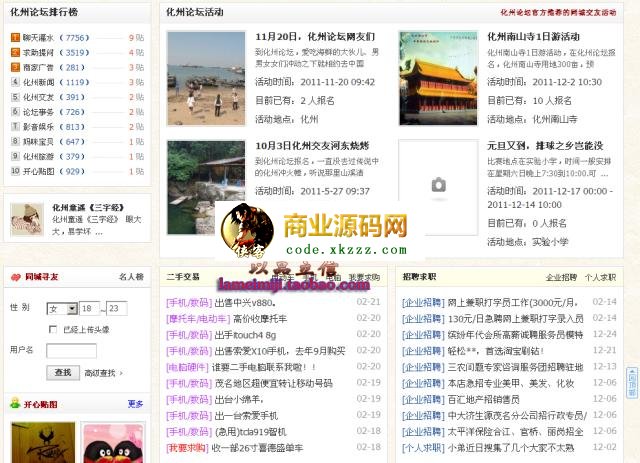Click 更多 beside 开心贴图

point(135,404)
